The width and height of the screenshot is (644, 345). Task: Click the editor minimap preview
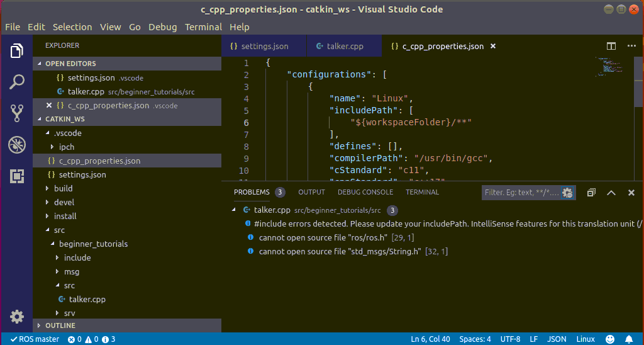(x=609, y=67)
